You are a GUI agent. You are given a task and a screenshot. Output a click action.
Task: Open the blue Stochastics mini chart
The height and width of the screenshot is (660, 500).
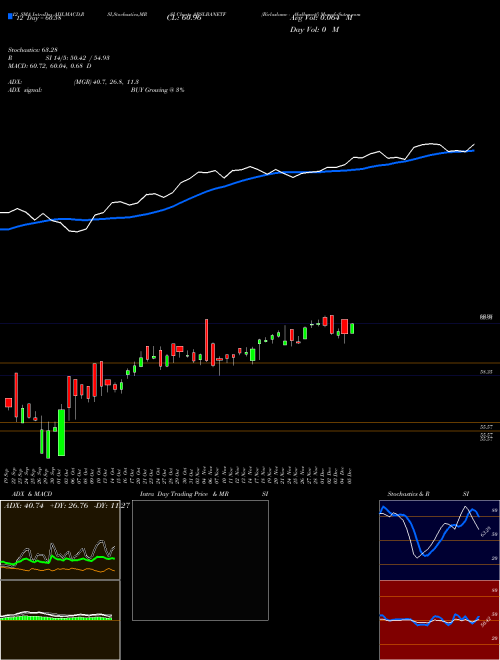pyautogui.click(x=439, y=540)
